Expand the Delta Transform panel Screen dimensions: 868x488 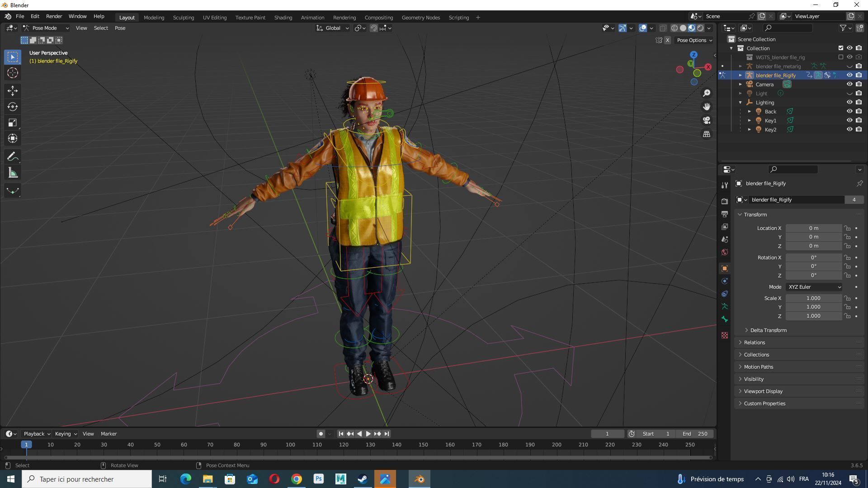point(768,330)
